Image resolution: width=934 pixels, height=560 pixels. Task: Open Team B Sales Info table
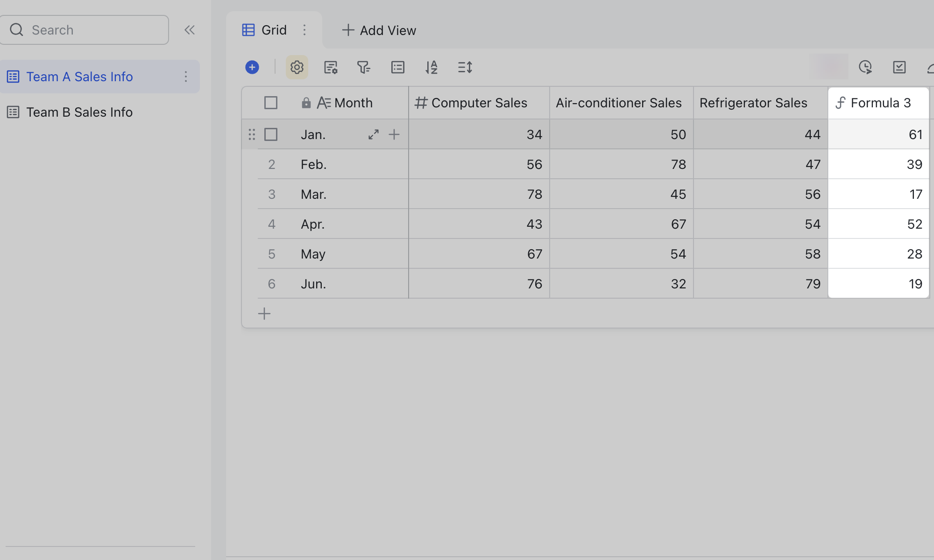pyautogui.click(x=100, y=112)
